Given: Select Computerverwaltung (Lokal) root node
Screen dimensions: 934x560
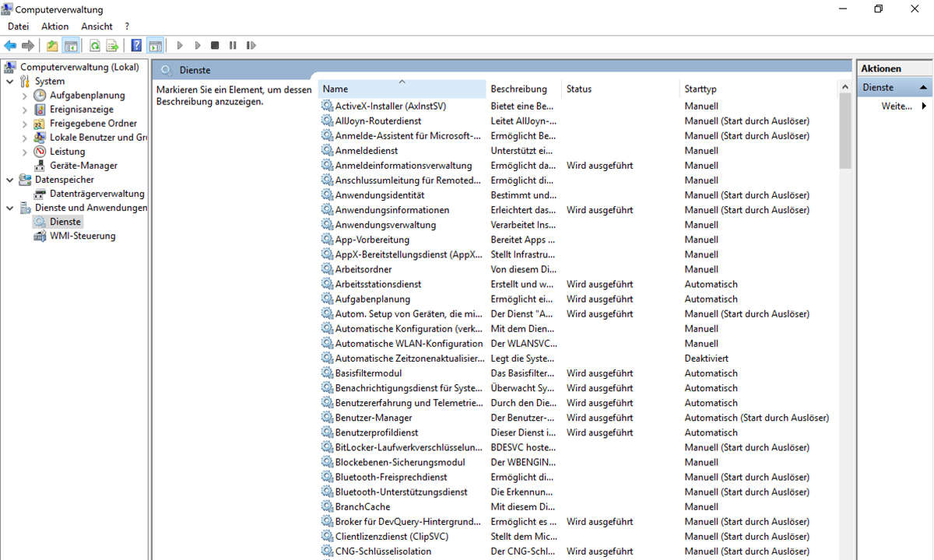Looking at the screenshot, I should tap(79, 67).
